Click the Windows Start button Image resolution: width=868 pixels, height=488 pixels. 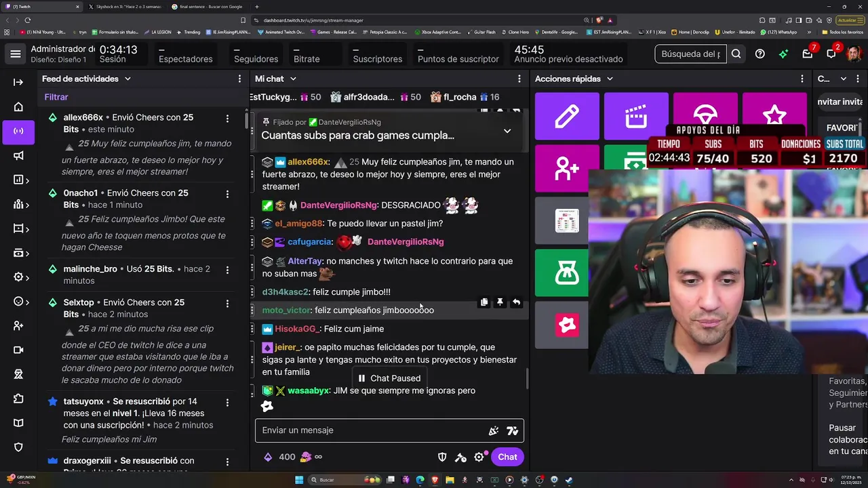click(x=298, y=480)
